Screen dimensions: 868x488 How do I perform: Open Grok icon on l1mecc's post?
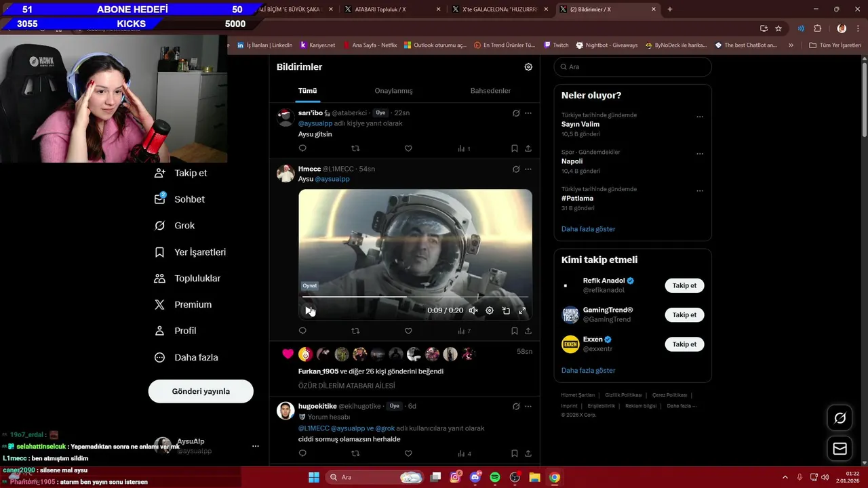tap(516, 169)
